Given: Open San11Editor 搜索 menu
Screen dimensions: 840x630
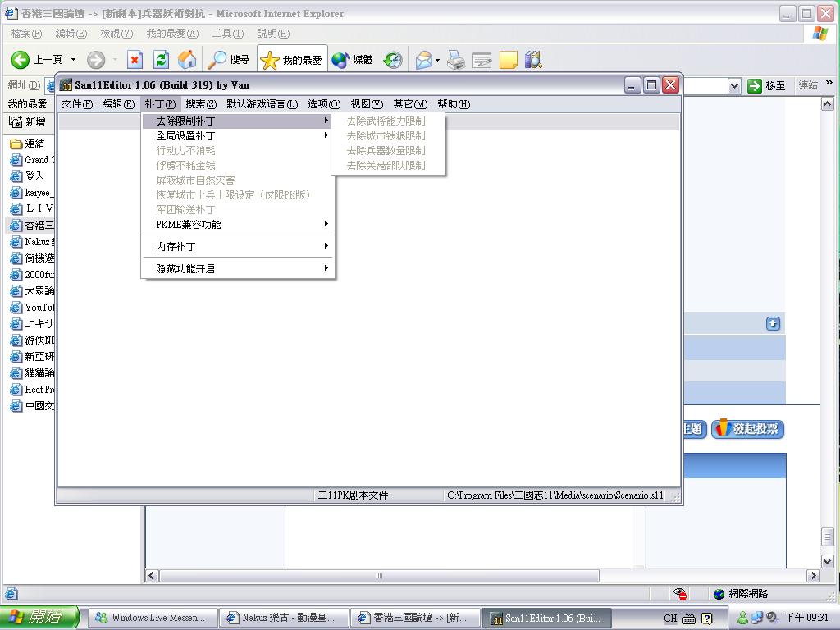Looking at the screenshot, I should coord(201,104).
